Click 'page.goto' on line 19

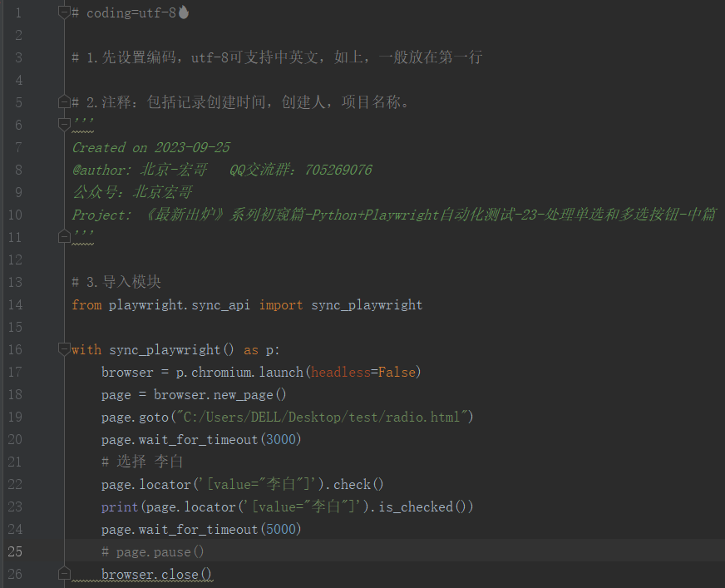click(x=135, y=418)
